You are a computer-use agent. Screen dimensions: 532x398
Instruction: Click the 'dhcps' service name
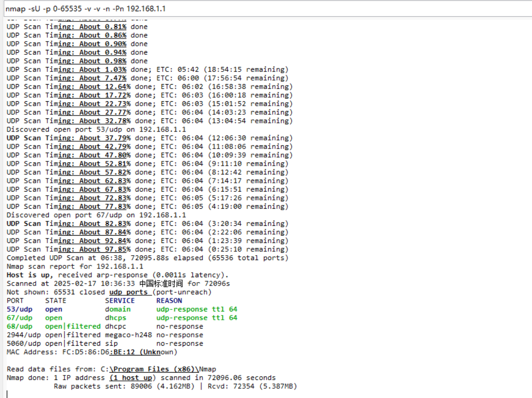115,318
